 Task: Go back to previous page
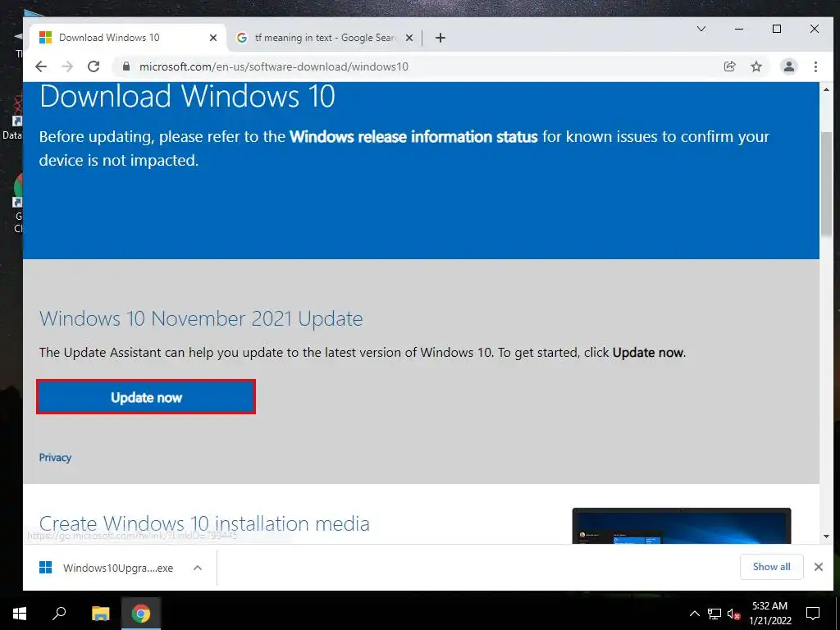[x=41, y=66]
